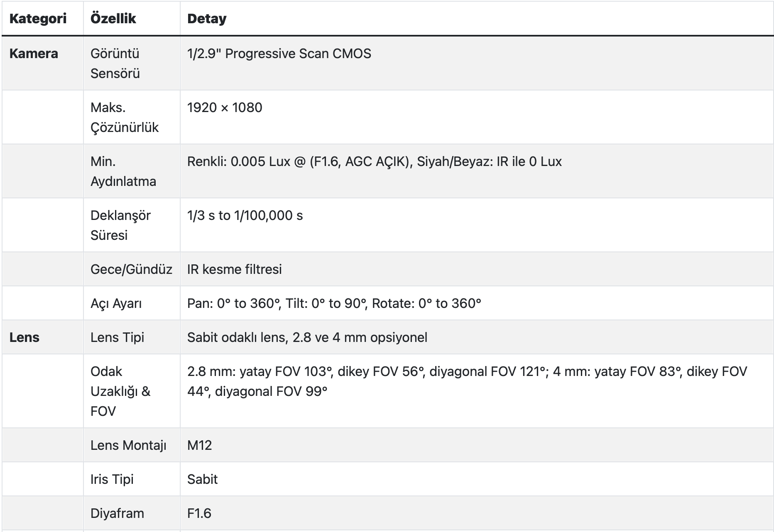Click the IR kesme filtresi detail
Screen dimensions: 774x532
(235, 269)
